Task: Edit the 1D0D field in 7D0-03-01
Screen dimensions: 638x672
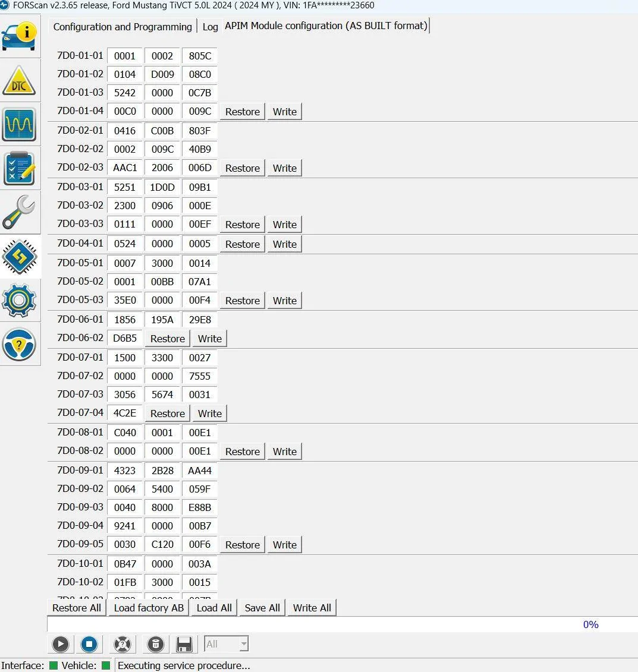Action: coord(162,187)
